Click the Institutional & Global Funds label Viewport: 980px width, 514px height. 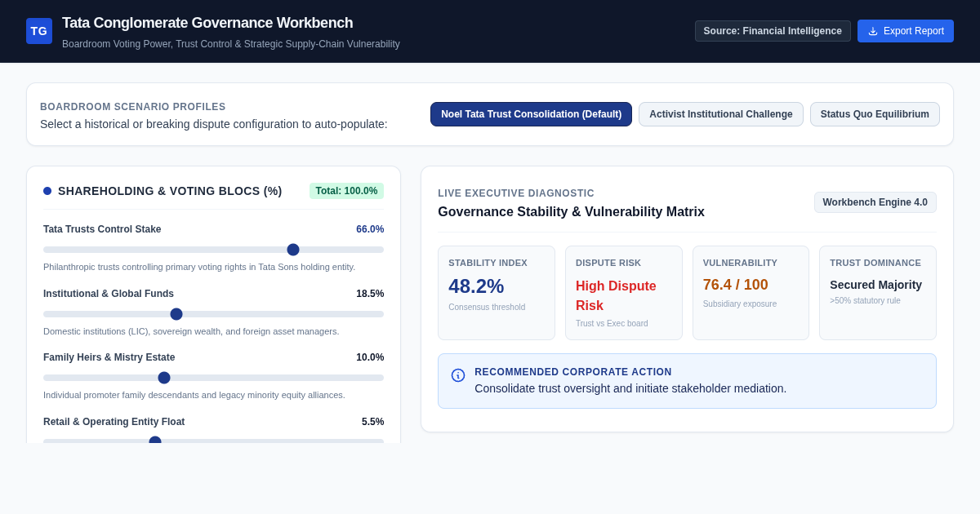(109, 294)
